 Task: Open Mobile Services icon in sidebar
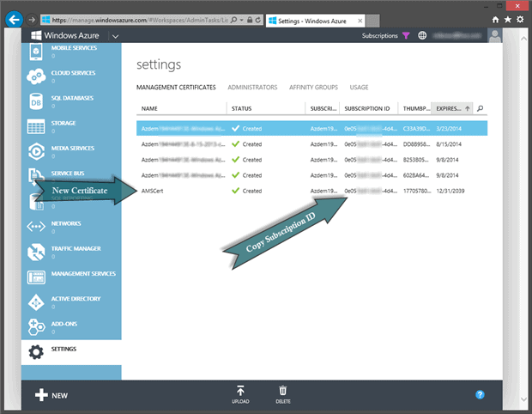(x=36, y=52)
